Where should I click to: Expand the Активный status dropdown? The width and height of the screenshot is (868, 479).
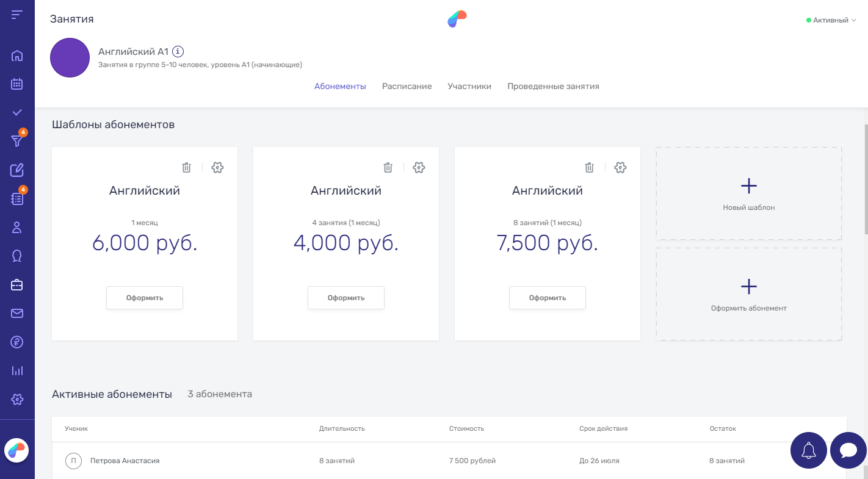(x=831, y=20)
